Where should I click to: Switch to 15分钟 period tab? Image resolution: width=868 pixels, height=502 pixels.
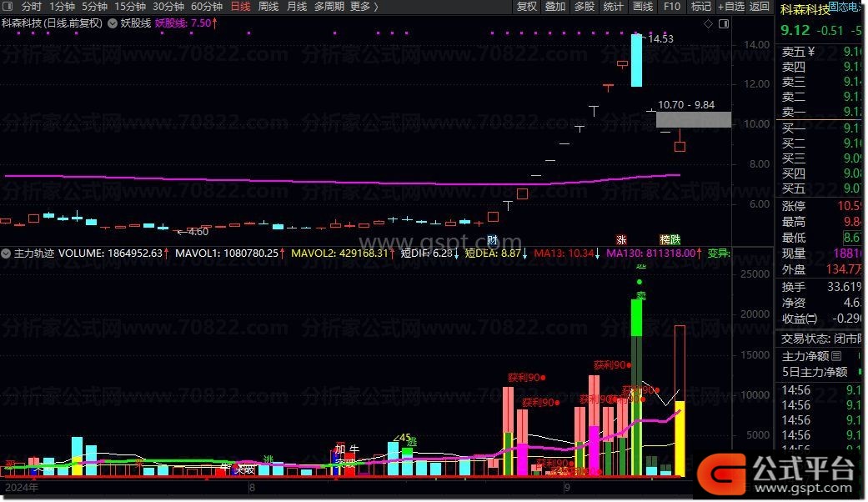130,7
